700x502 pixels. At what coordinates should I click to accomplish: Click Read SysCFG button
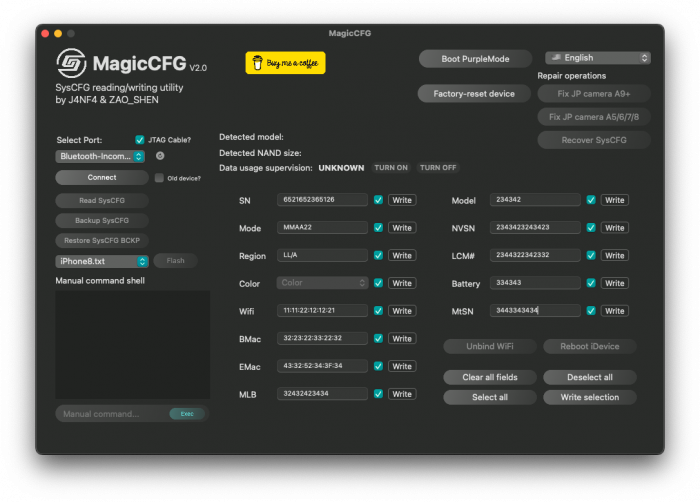point(102,201)
